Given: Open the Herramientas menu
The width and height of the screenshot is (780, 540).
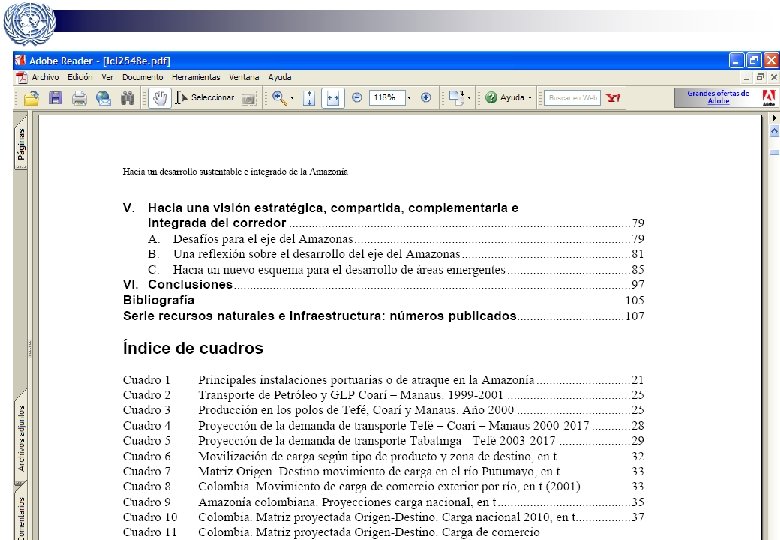Looking at the screenshot, I should pos(196,77).
